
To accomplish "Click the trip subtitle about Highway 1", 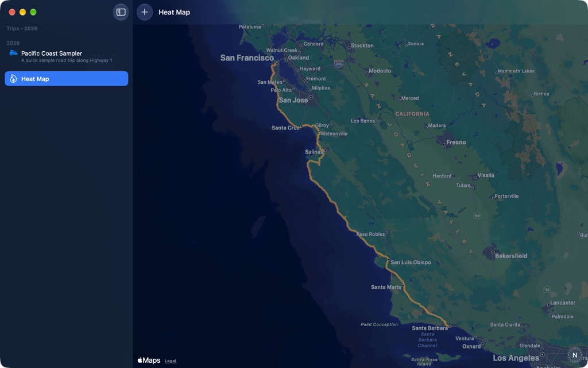I will (67, 60).
